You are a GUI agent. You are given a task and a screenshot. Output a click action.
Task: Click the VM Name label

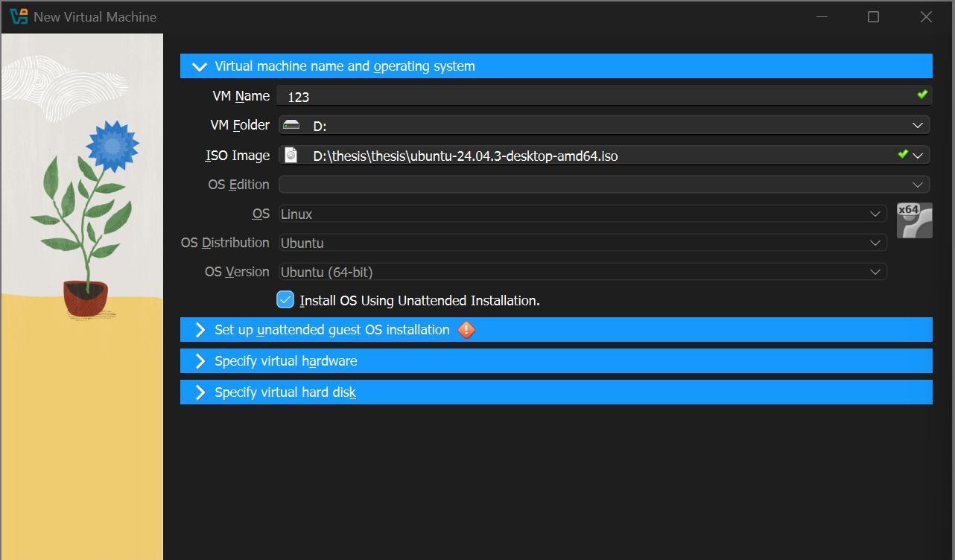pyautogui.click(x=241, y=95)
